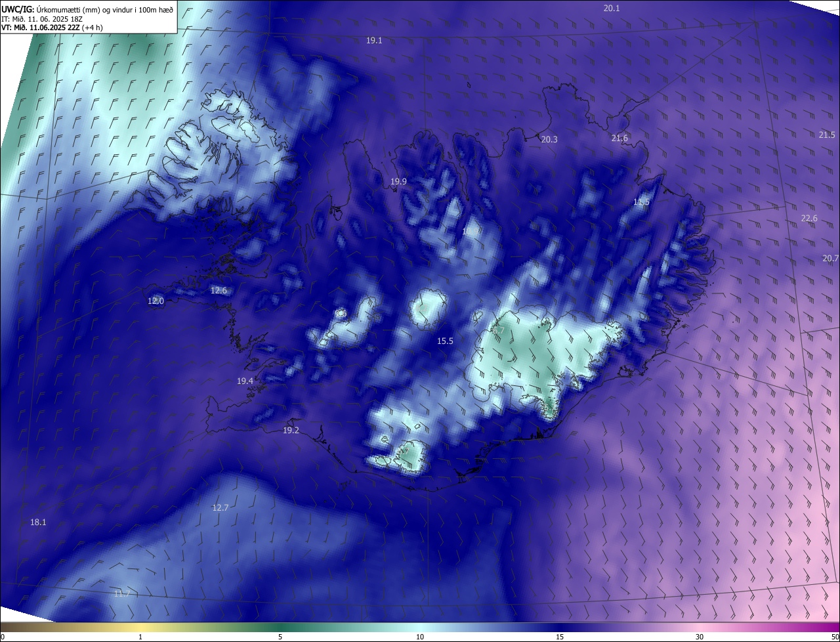Click the 21.5 value label
Screen dimensions: 840x642
[x=827, y=135]
